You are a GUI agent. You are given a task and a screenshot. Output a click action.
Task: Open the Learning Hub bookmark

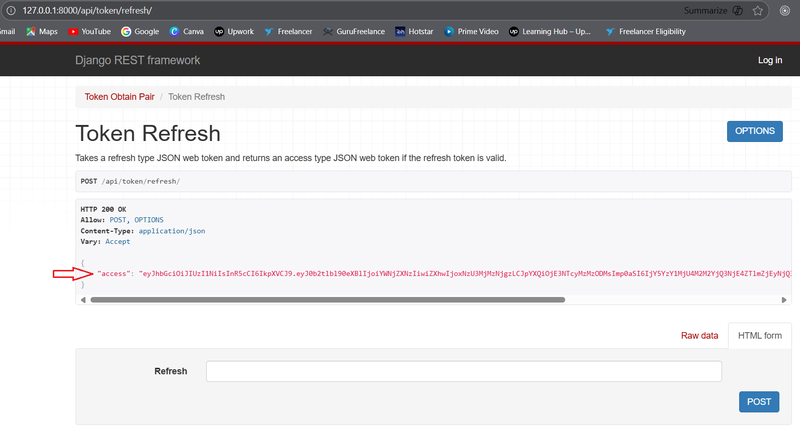pos(549,31)
